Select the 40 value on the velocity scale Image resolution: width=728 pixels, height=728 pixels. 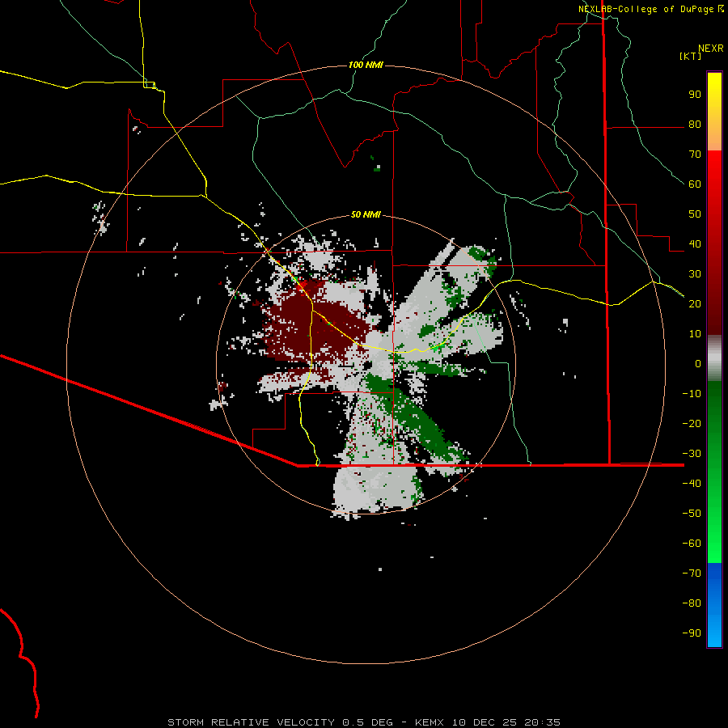pyautogui.click(x=695, y=244)
